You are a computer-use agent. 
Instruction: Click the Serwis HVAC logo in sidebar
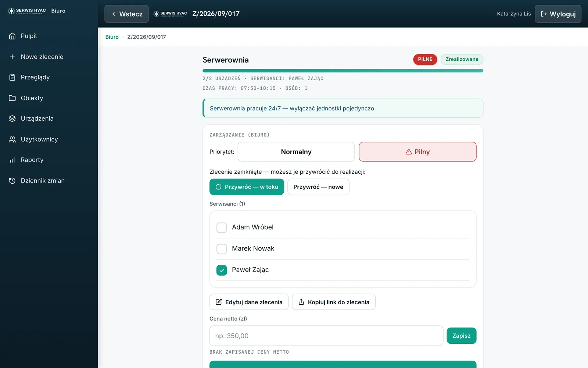pos(27,11)
